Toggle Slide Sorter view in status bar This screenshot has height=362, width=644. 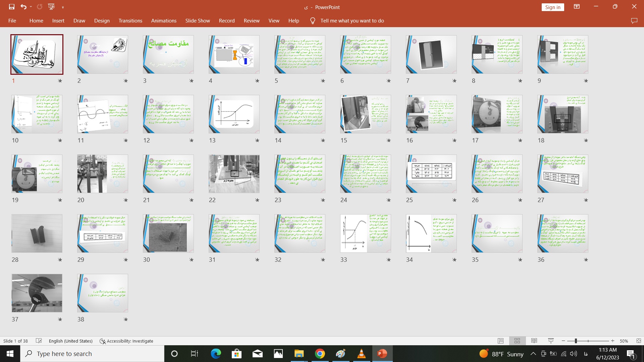coord(517,341)
